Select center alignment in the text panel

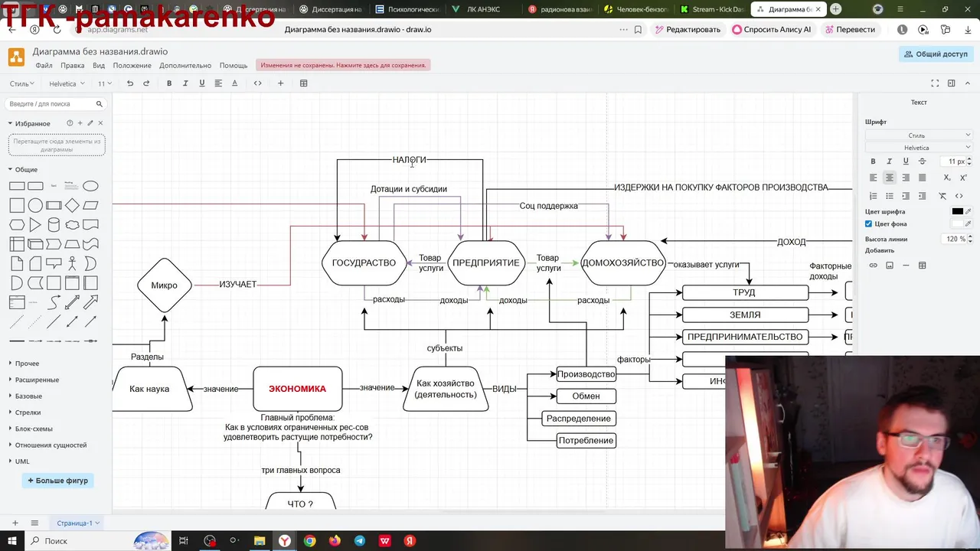[889, 178]
